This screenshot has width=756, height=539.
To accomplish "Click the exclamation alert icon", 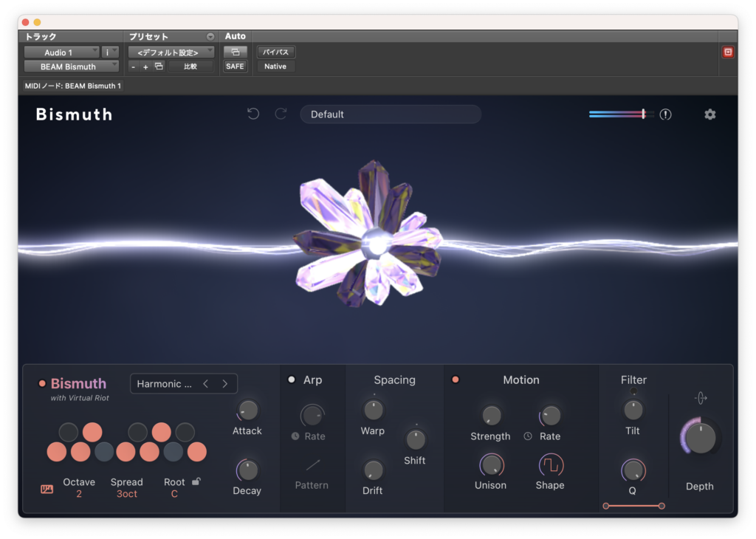I will 665,114.
